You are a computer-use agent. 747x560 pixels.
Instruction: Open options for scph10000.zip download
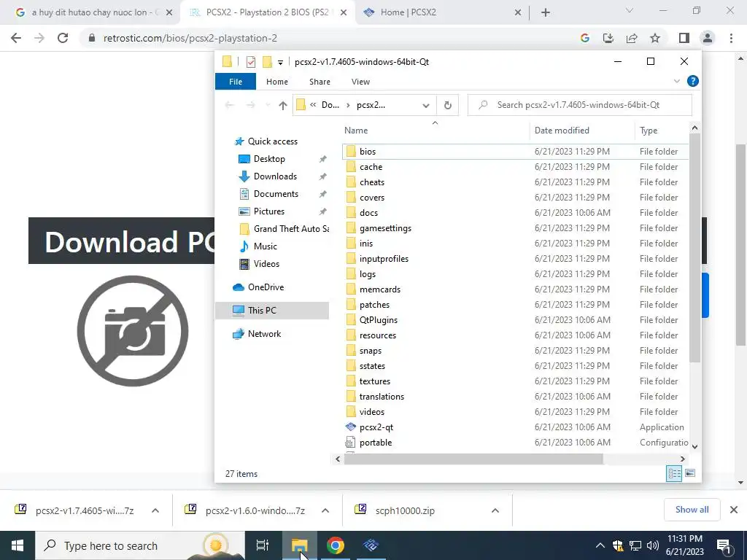click(x=495, y=510)
